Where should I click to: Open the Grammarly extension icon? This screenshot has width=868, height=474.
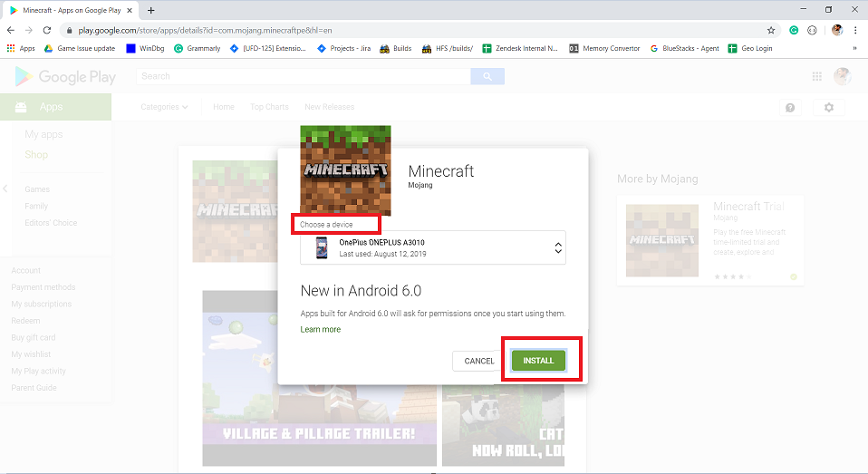(794, 30)
